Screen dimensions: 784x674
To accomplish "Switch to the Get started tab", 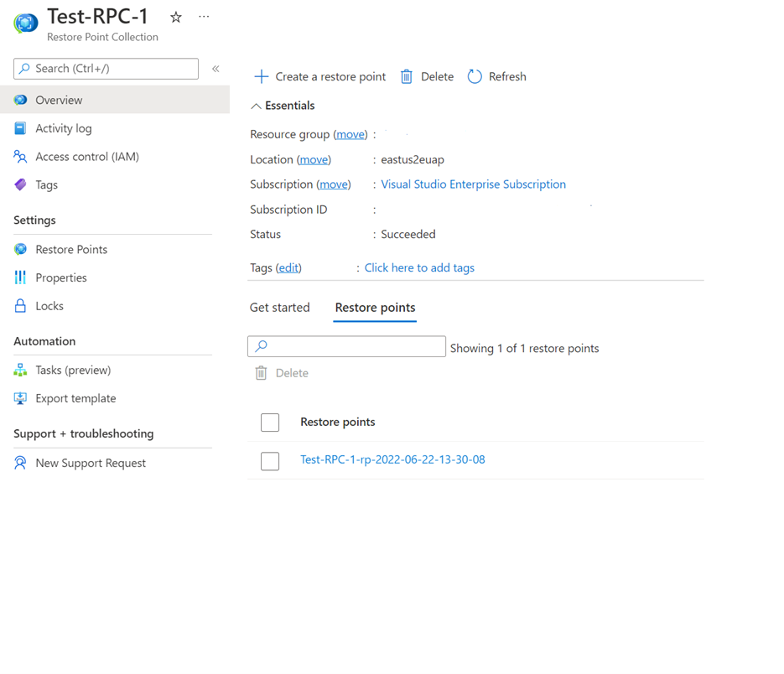I will point(280,308).
